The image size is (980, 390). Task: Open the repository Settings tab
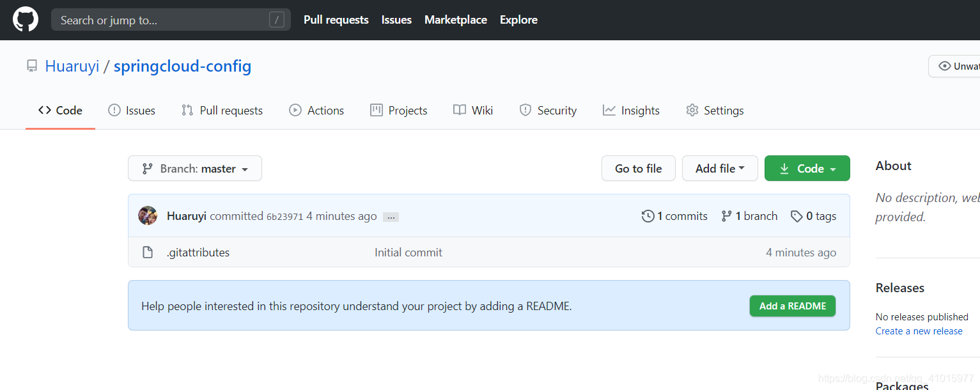(x=715, y=110)
